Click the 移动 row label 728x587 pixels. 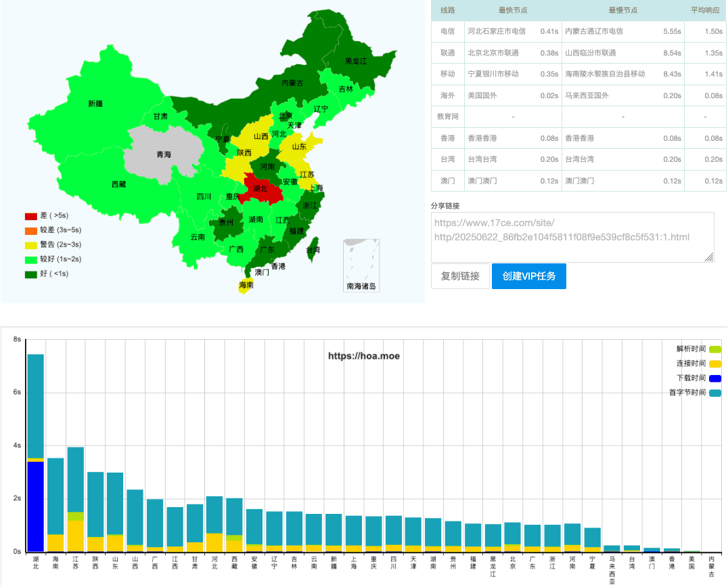coord(448,74)
